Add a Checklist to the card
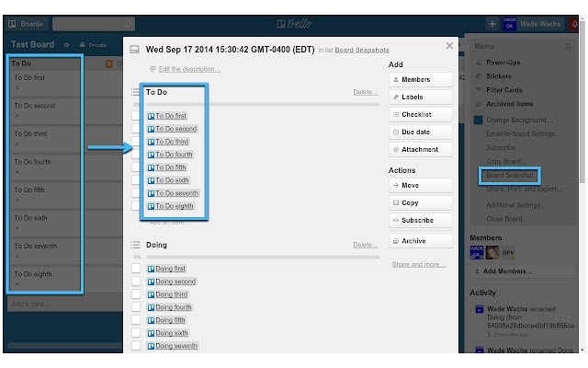This screenshot has width=588, height=368. [421, 114]
